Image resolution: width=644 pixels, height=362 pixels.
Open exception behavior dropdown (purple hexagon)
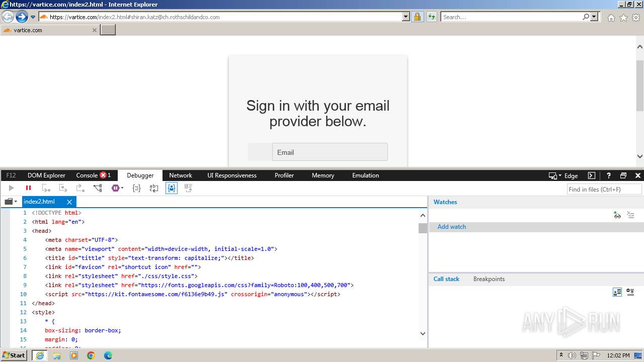coord(117,188)
